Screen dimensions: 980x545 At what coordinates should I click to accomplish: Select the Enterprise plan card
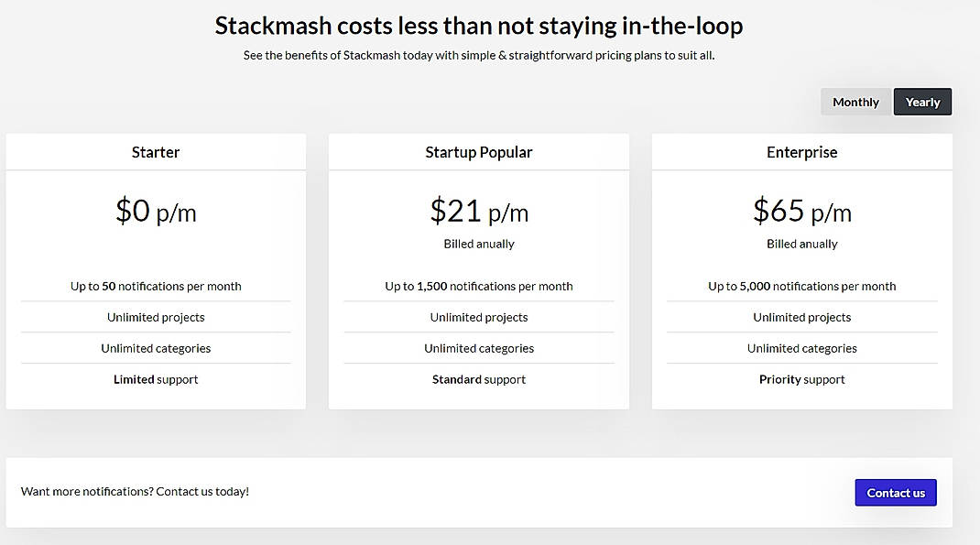coord(801,270)
